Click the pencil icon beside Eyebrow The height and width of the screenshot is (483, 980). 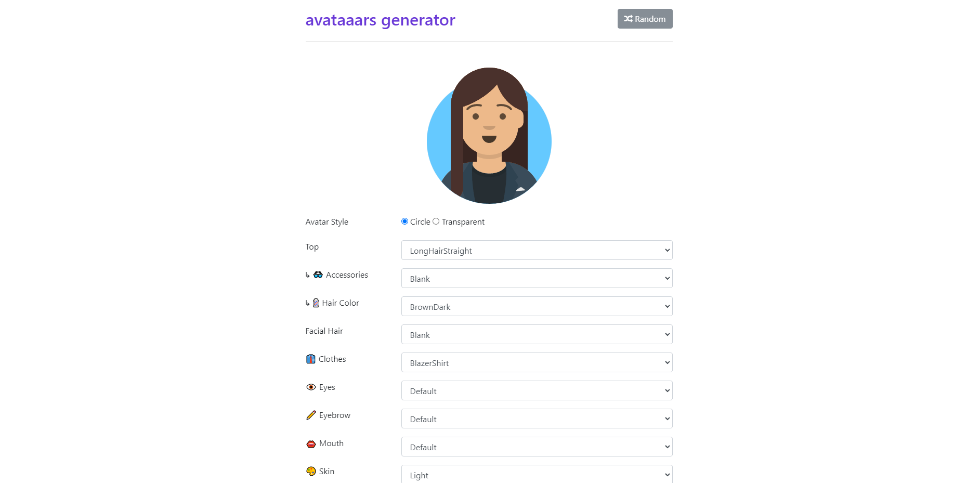pyautogui.click(x=310, y=415)
